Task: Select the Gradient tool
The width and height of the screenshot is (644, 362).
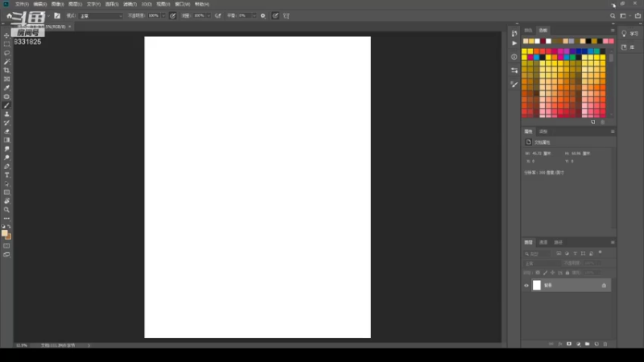Action: pos(6,140)
